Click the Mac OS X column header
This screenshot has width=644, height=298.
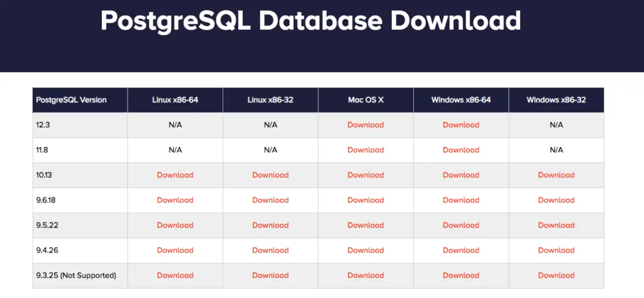[x=365, y=100]
